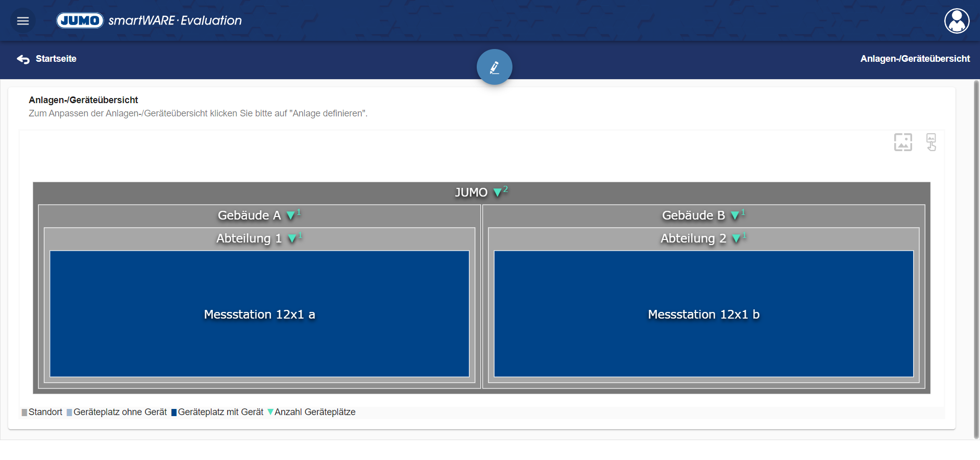
Task: Click the Anlagen-/Geräteübersicht breadcrumb title
Action: tap(915, 59)
